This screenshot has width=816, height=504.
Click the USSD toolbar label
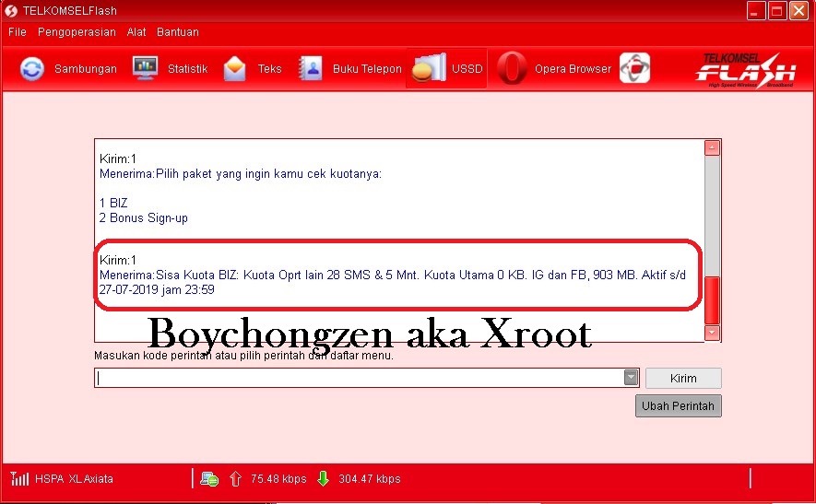467,69
